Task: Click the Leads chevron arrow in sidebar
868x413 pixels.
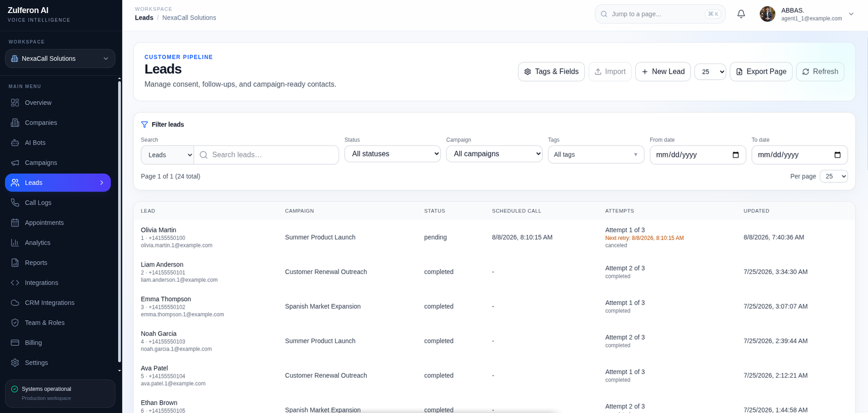Action: (x=101, y=183)
